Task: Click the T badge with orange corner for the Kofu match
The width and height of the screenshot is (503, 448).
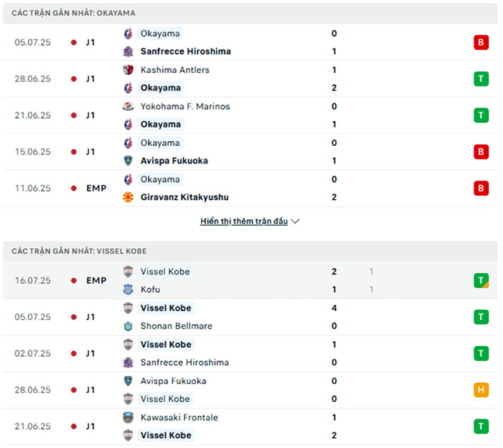Action: pos(481,281)
